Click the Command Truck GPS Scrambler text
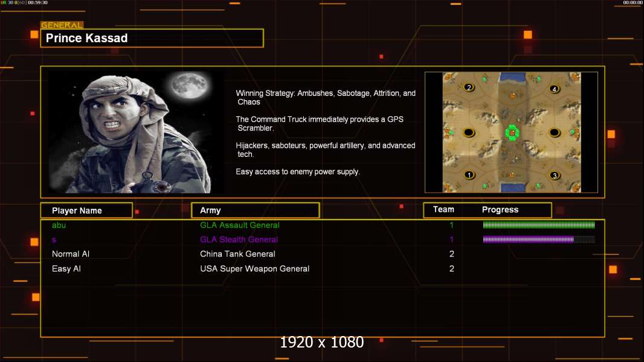The height and width of the screenshot is (362, 644). click(320, 124)
